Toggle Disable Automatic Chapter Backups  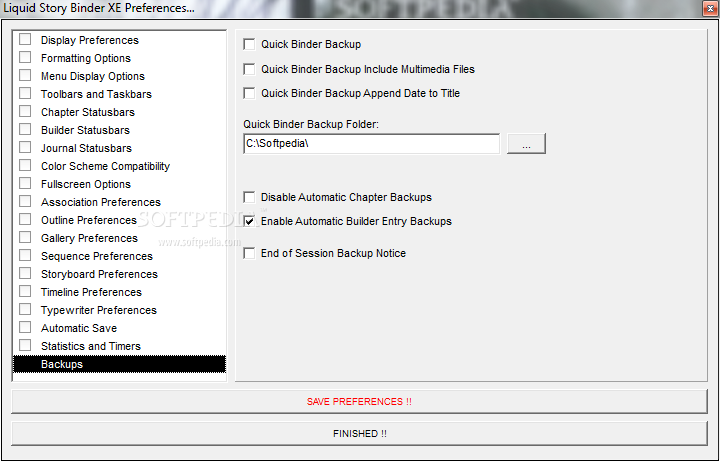[249, 197]
